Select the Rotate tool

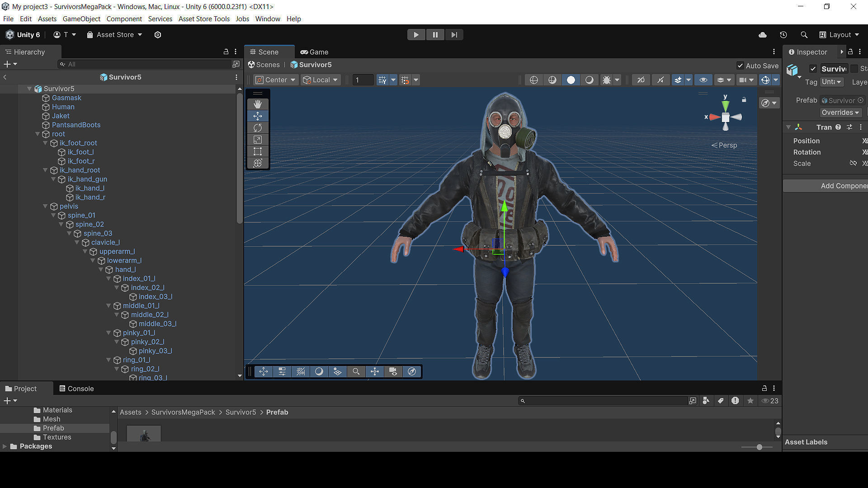point(258,128)
